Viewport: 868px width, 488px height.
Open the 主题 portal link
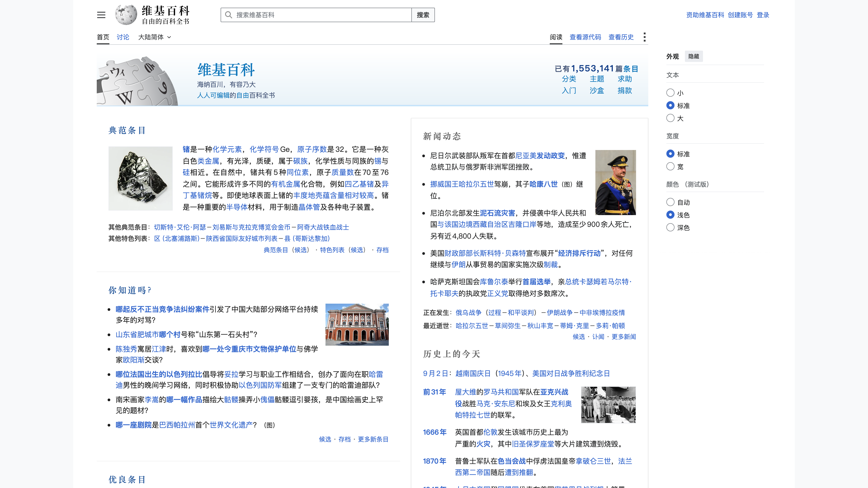(597, 79)
